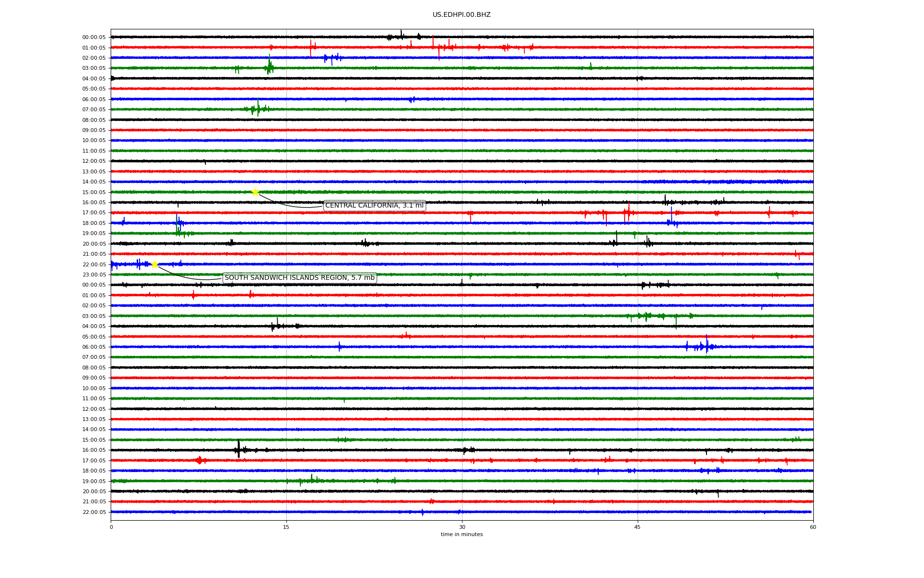The width and height of the screenshot is (924, 578).
Task: Click the blue burst near minute 51 on 06:00:05 trace
Action: coord(706,346)
